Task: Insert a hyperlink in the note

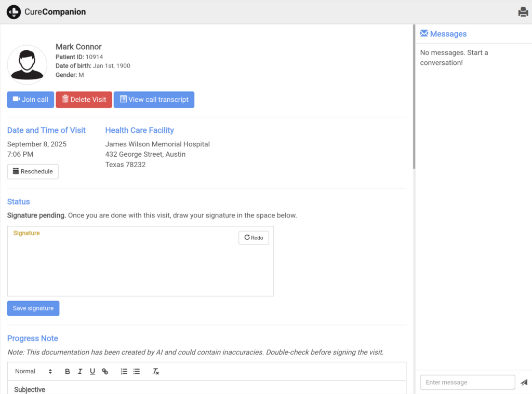Action: coord(105,372)
